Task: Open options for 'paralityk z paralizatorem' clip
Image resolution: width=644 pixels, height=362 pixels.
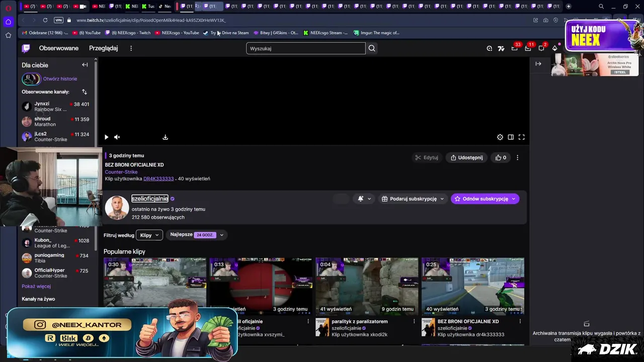Action: 414,321
